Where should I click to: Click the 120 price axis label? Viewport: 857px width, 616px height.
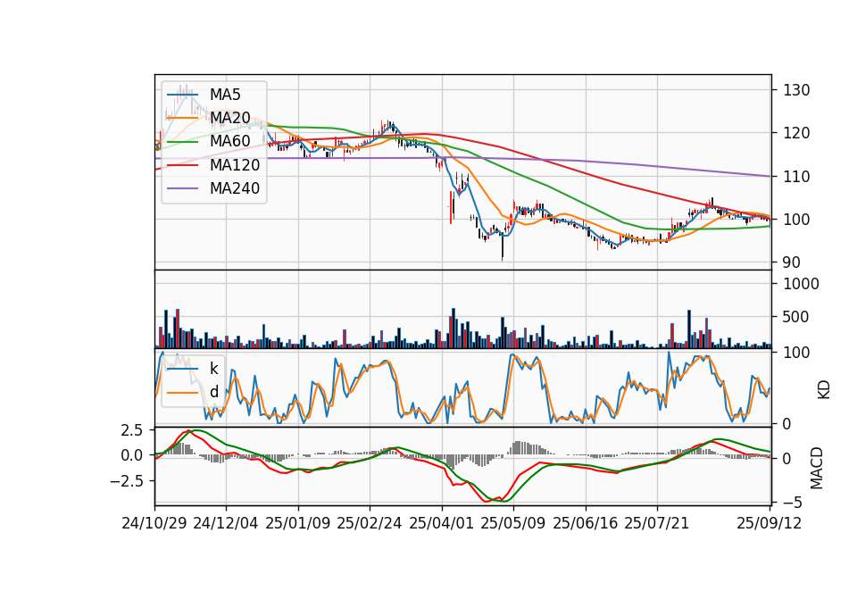796,133
